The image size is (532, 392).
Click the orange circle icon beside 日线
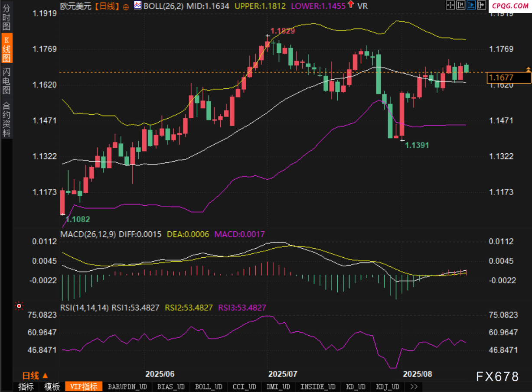point(126,6)
